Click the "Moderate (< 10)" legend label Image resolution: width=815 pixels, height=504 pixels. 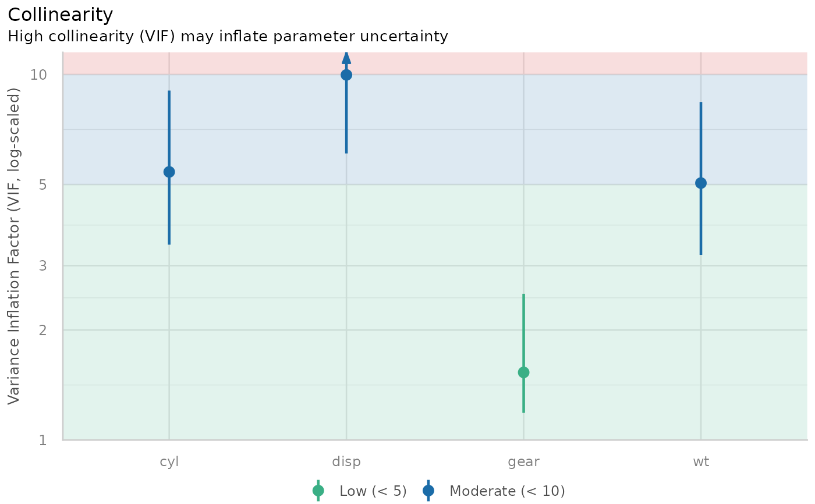click(507, 491)
